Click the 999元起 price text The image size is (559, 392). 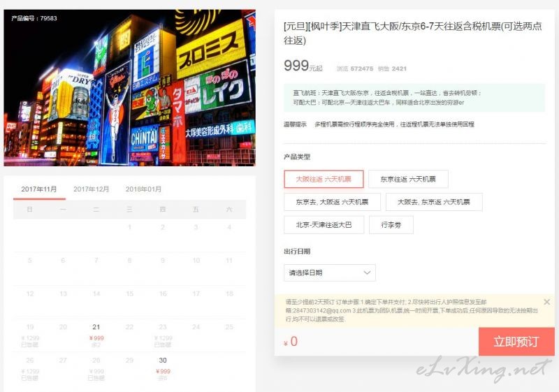coord(303,66)
